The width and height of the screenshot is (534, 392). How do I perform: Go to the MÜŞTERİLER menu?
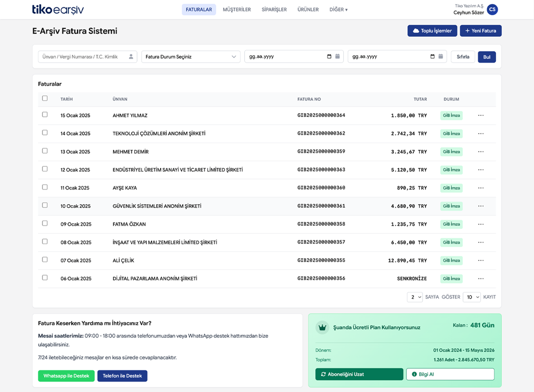236,9
